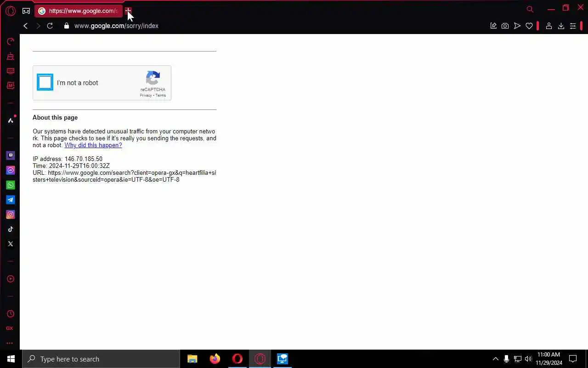Open the Windows notification center

tap(573, 359)
